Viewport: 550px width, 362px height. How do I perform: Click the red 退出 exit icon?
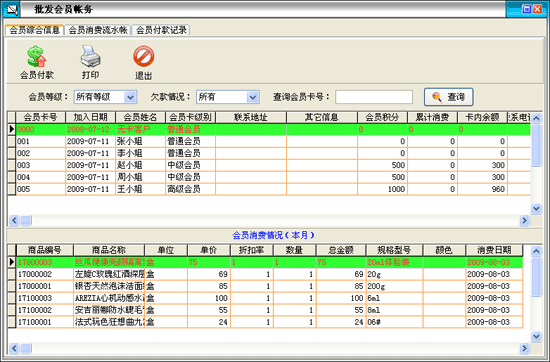click(x=143, y=56)
